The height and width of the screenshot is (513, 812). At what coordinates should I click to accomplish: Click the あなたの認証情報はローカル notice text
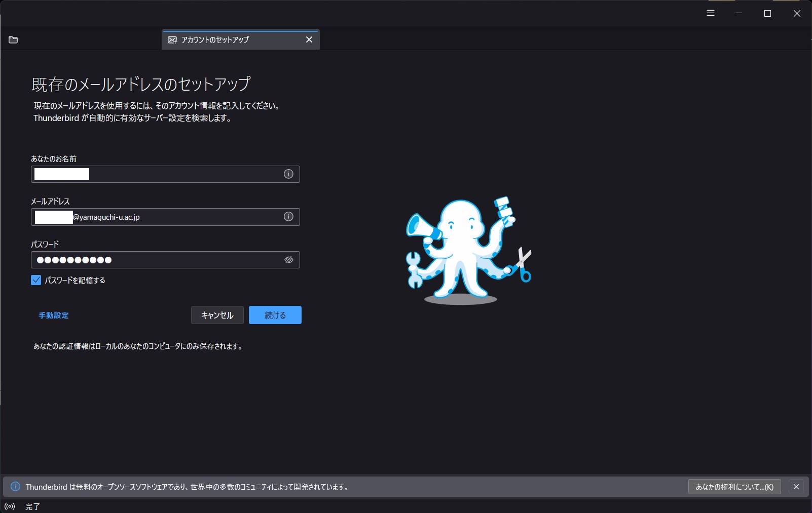click(138, 346)
